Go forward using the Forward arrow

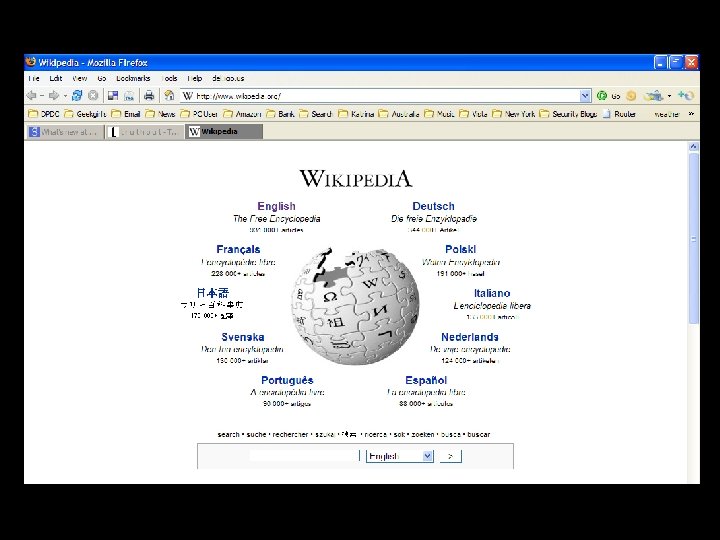[54, 96]
